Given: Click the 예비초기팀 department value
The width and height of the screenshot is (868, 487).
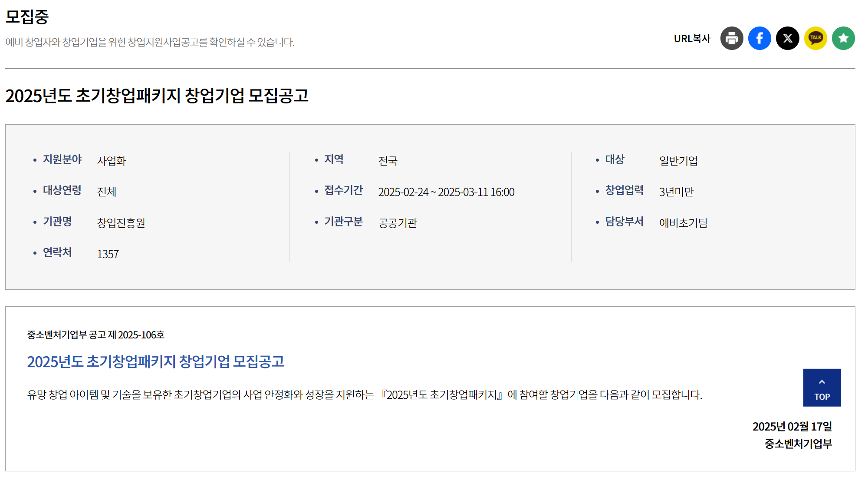Looking at the screenshot, I should [x=683, y=223].
